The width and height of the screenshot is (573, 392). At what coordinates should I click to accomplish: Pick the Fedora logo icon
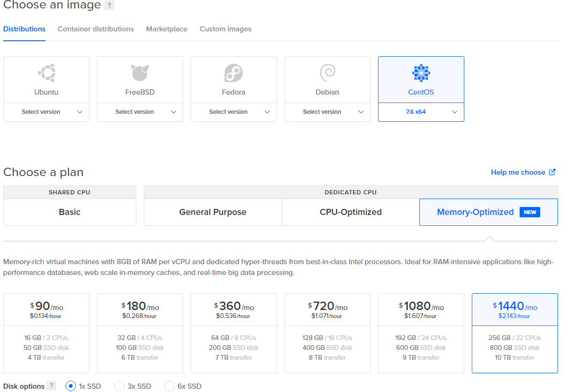point(233,73)
